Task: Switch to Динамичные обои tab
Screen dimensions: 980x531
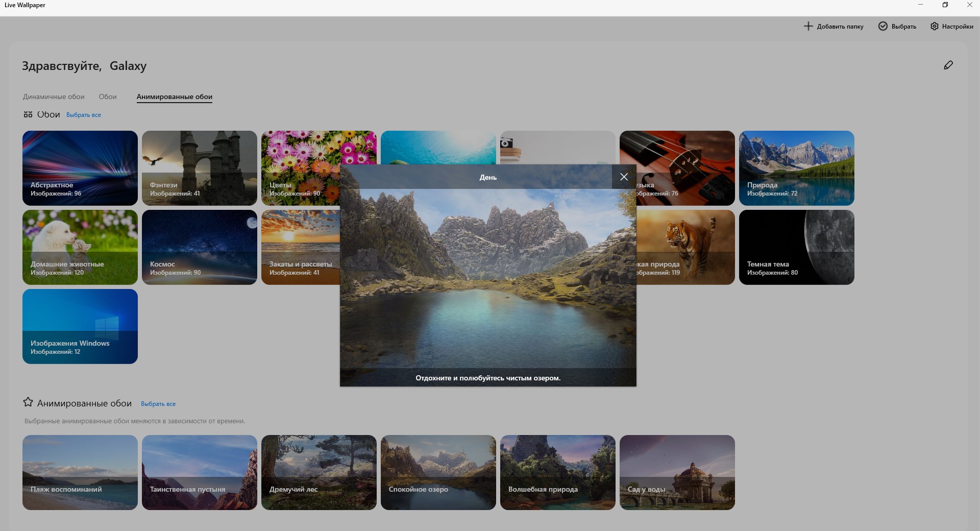Action: pos(54,96)
